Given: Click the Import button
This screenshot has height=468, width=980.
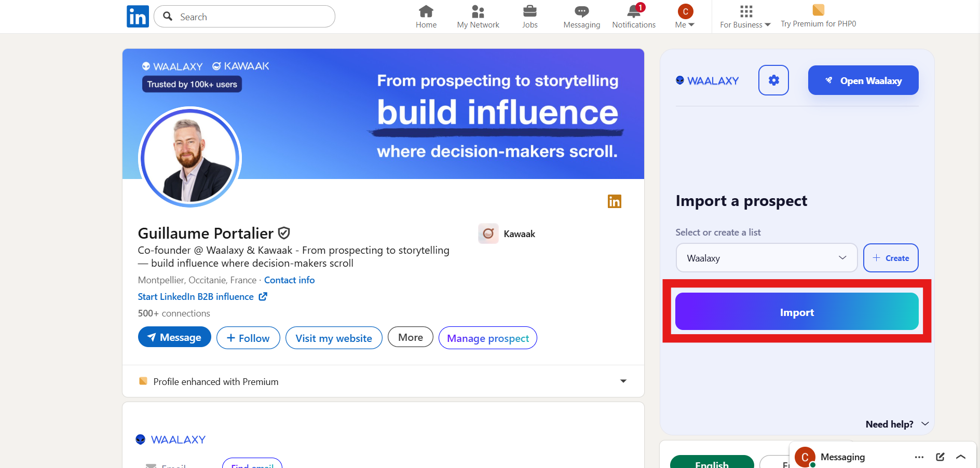Looking at the screenshot, I should coord(797,312).
